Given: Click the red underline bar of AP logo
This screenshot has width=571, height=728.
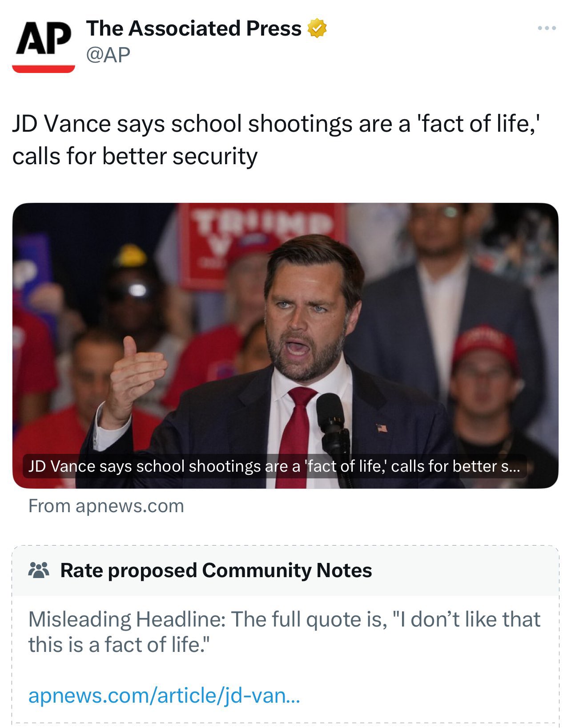Looking at the screenshot, I should (x=43, y=69).
